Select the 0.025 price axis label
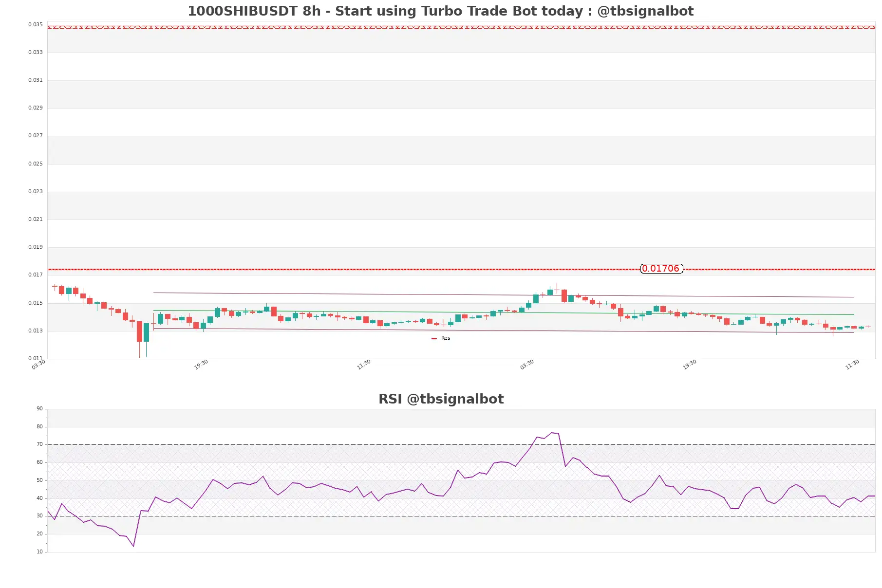Viewport: 882px width, 588px height. (35, 164)
